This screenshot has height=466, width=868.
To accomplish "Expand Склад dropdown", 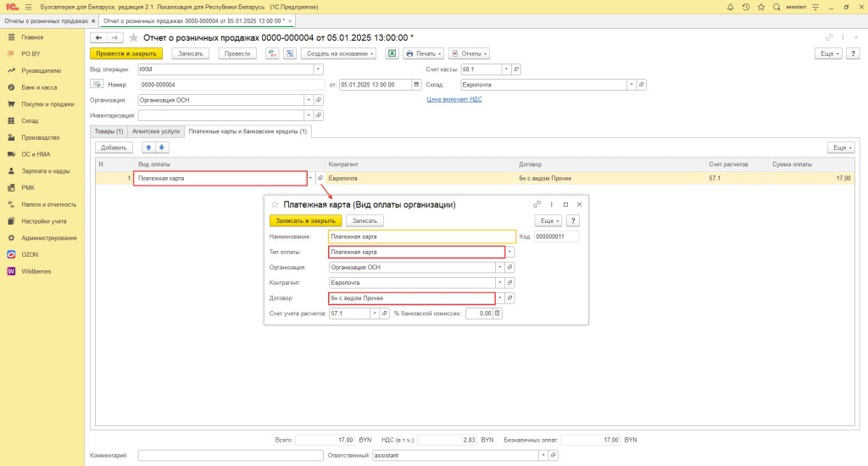I will pyautogui.click(x=632, y=85).
